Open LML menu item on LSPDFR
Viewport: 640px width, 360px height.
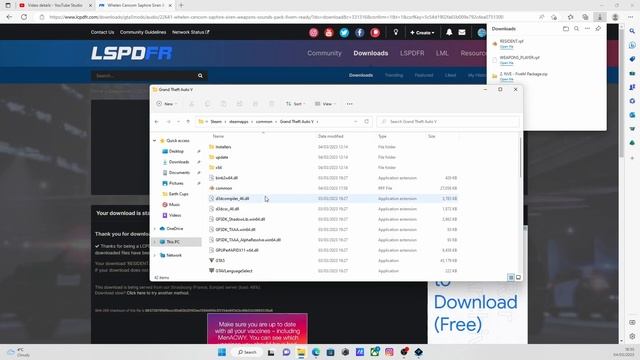point(442,53)
